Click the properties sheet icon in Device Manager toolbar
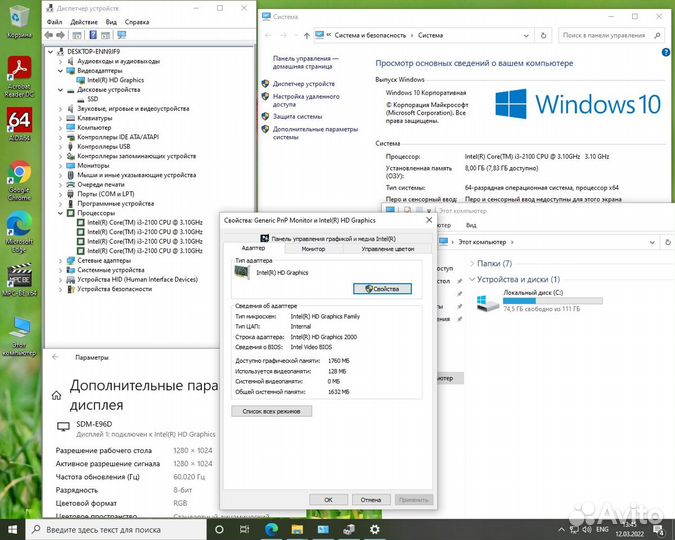 point(77,35)
